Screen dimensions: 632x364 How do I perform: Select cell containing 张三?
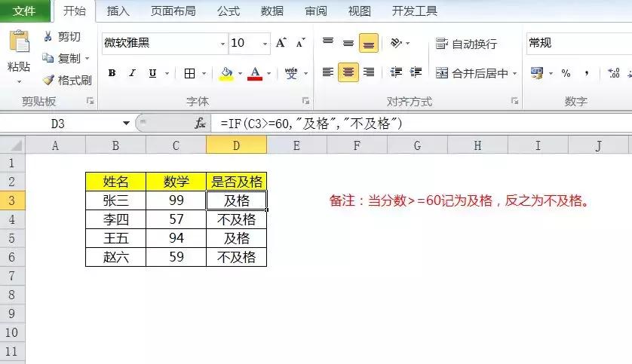(x=115, y=200)
